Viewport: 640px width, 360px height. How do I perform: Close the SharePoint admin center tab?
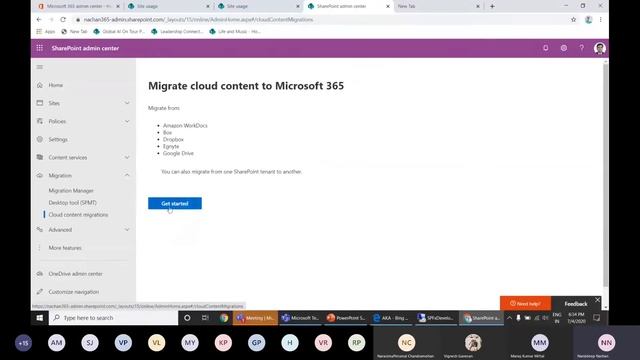pos(388,7)
